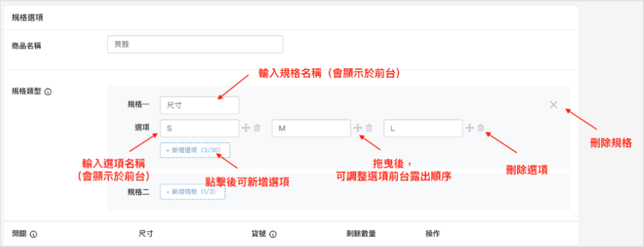
Task: Click the 規格類型 label
Action: 26,91
